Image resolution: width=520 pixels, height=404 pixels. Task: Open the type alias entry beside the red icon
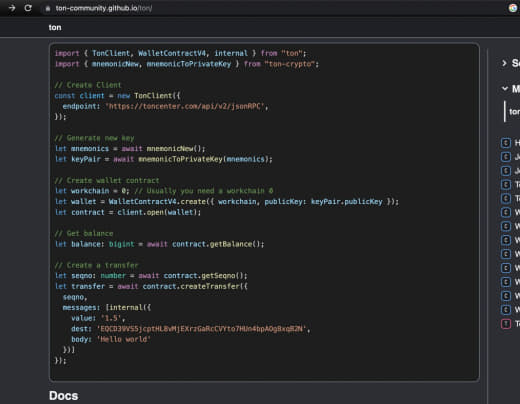(x=517, y=324)
